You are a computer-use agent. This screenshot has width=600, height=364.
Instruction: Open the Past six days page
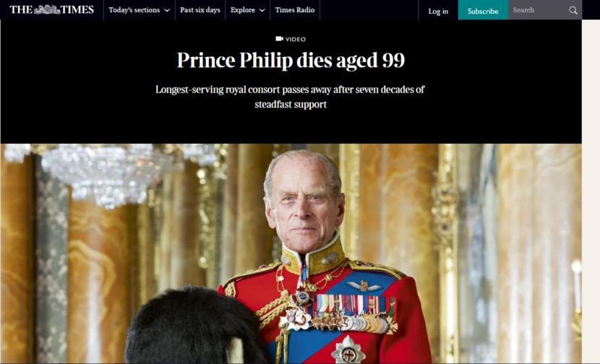tap(200, 10)
